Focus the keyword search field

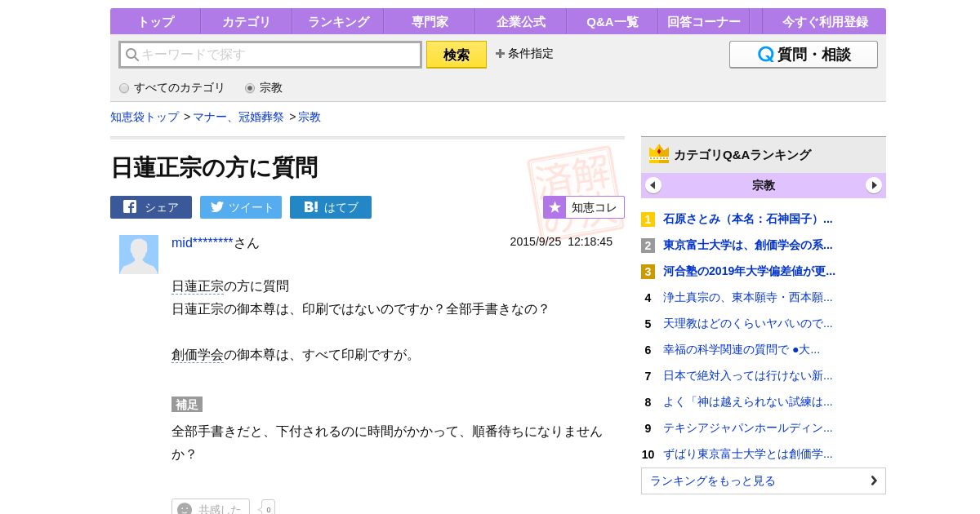click(x=270, y=55)
